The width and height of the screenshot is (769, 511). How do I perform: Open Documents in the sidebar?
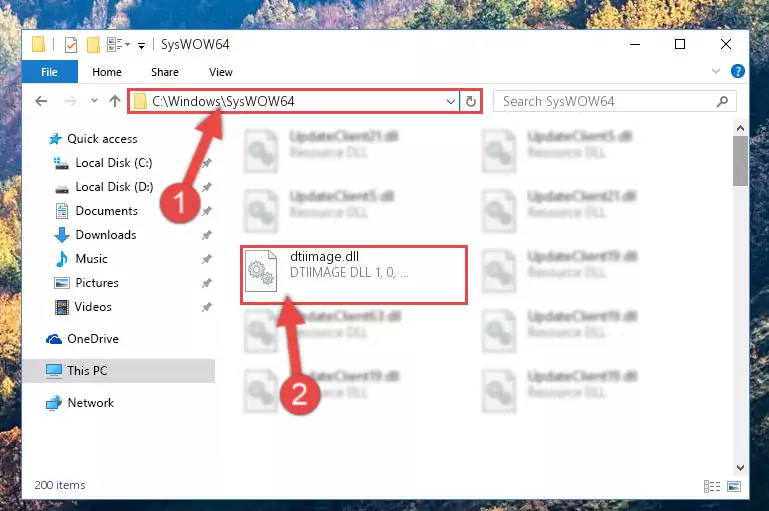[x=96, y=211]
